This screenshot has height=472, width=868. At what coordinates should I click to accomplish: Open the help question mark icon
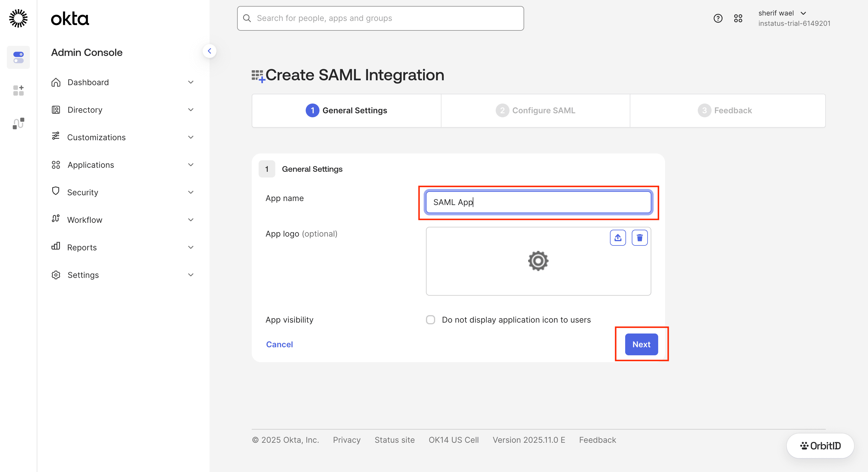point(718,18)
